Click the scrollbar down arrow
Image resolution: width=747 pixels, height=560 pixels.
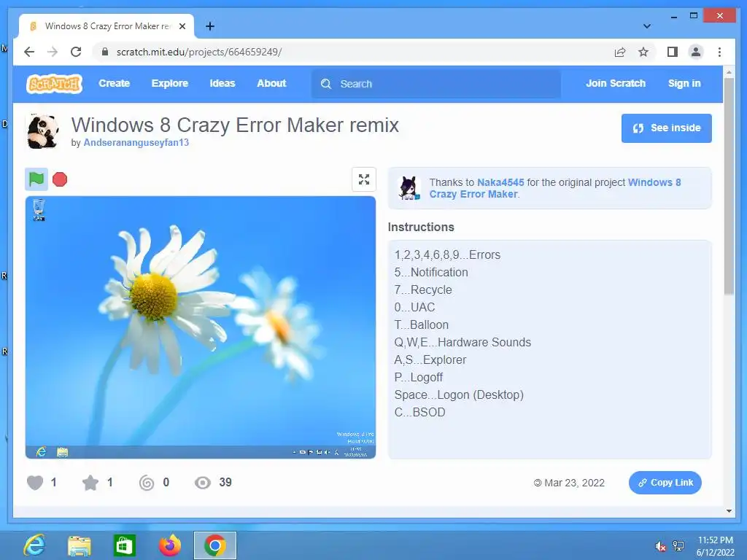[729, 511]
